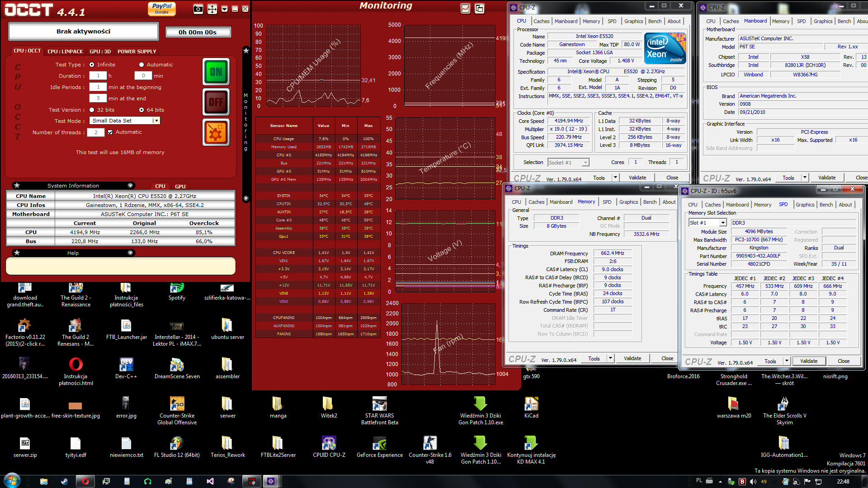The width and height of the screenshot is (868, 488).
Task: Open FL Studio 12 (64bit) shortcut
Action: (x=177, y=447)
